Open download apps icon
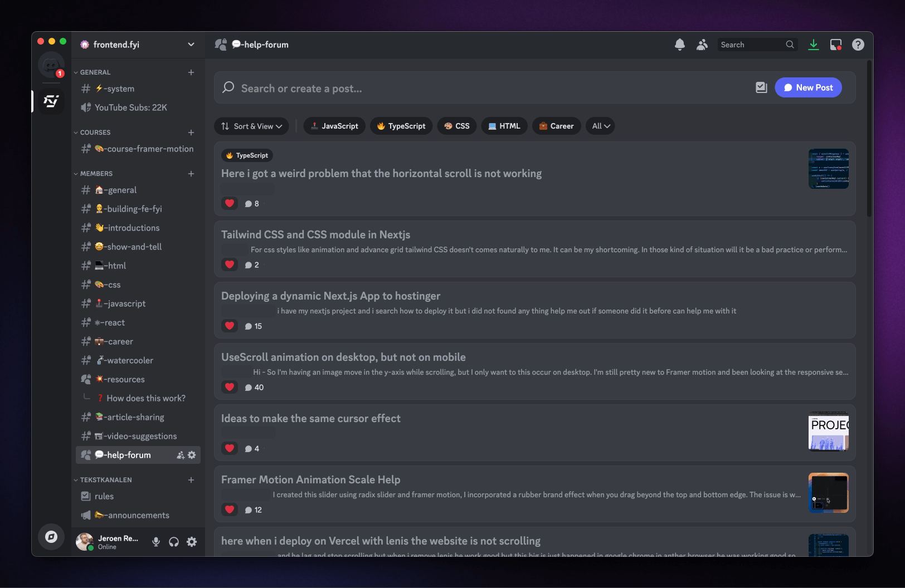This screenshot has height=588, width=905. 814,45
